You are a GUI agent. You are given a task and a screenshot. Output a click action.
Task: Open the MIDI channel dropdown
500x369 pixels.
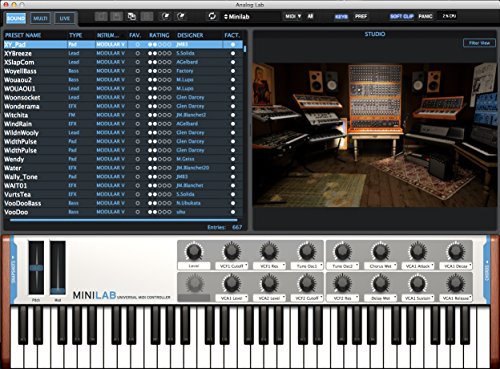[293, 16]
